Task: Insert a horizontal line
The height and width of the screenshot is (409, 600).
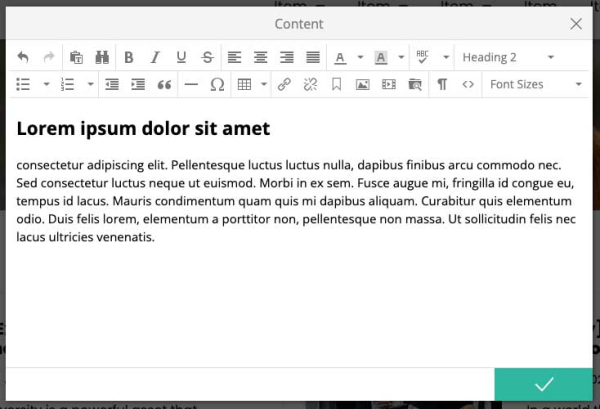Action: [x=191, y=84]
